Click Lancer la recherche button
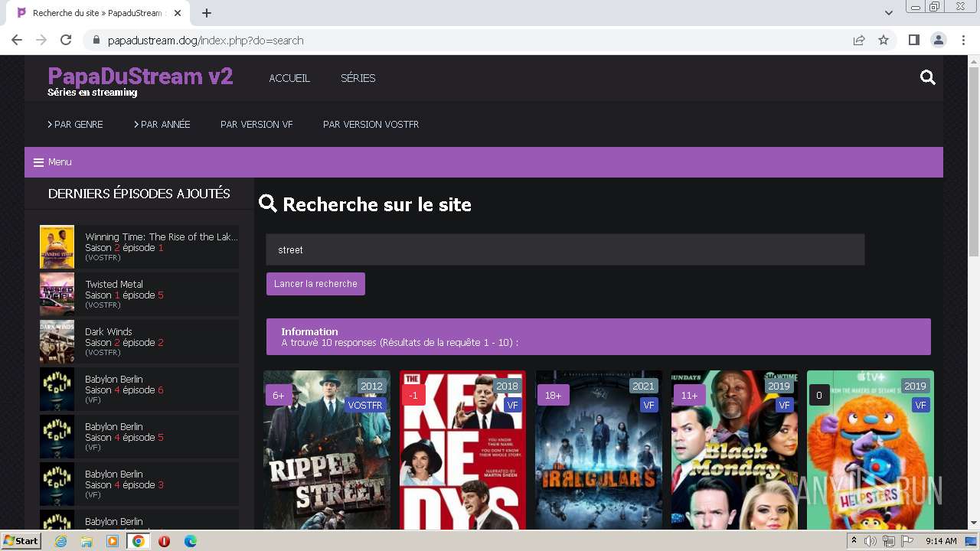The image size is (980, 551). pos(315,284)
